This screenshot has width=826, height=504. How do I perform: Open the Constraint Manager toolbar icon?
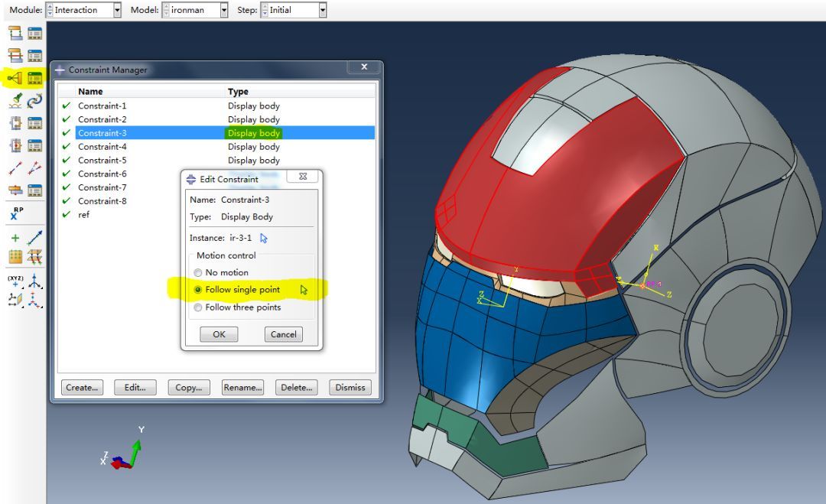click(x=35, y=78)
